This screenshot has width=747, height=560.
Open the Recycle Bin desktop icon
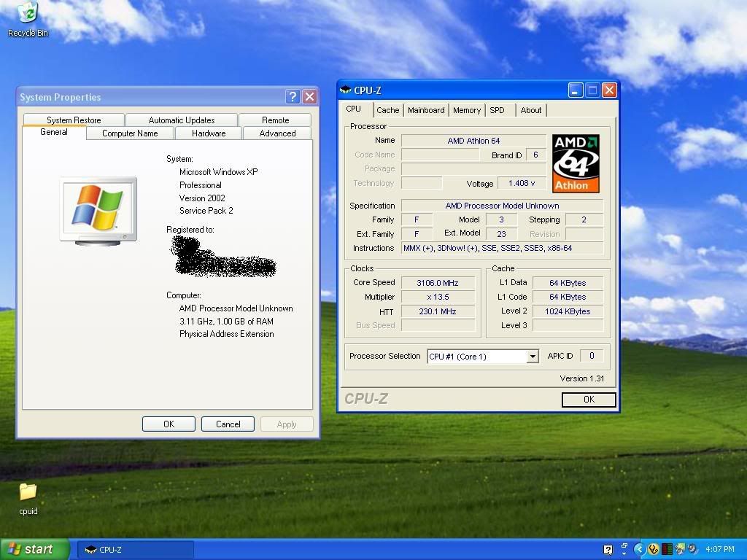28,19
